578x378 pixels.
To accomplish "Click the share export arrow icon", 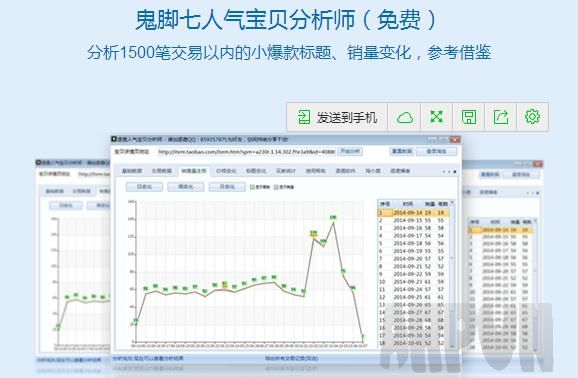I will coord(501,117).
